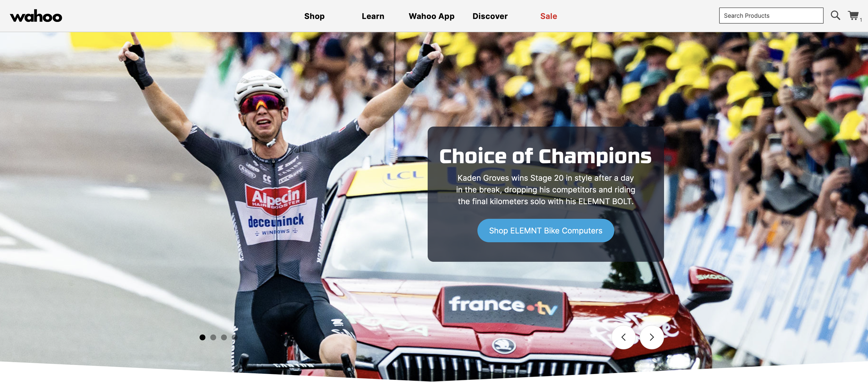Select the fourth carousel dot

[234, 337]
